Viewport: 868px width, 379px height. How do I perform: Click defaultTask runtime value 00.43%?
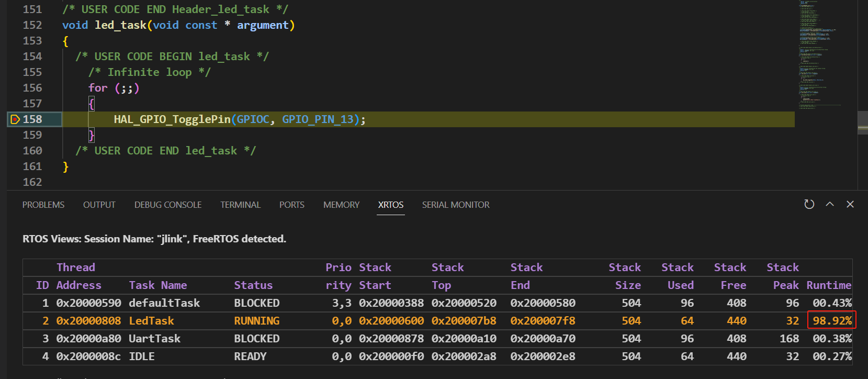832,303
